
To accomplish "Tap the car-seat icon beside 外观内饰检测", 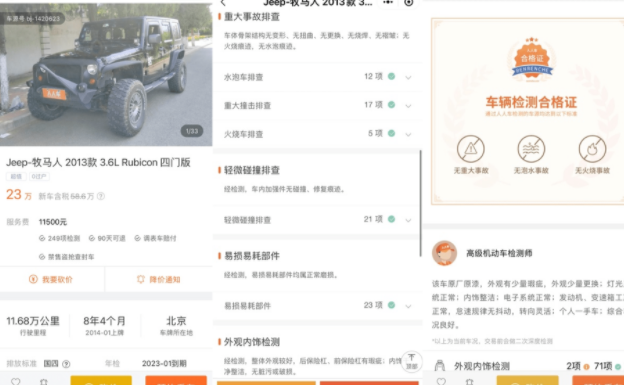I will [x=440, y=365].
